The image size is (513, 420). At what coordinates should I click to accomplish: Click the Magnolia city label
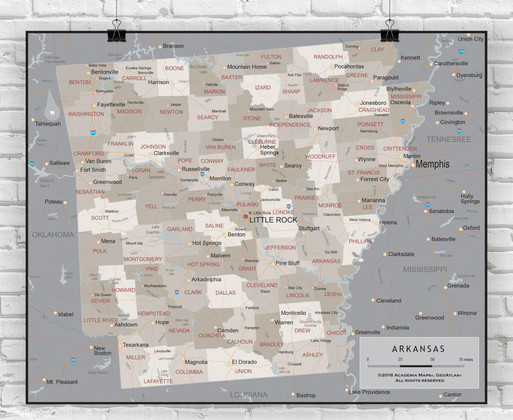tap(196, 362)
